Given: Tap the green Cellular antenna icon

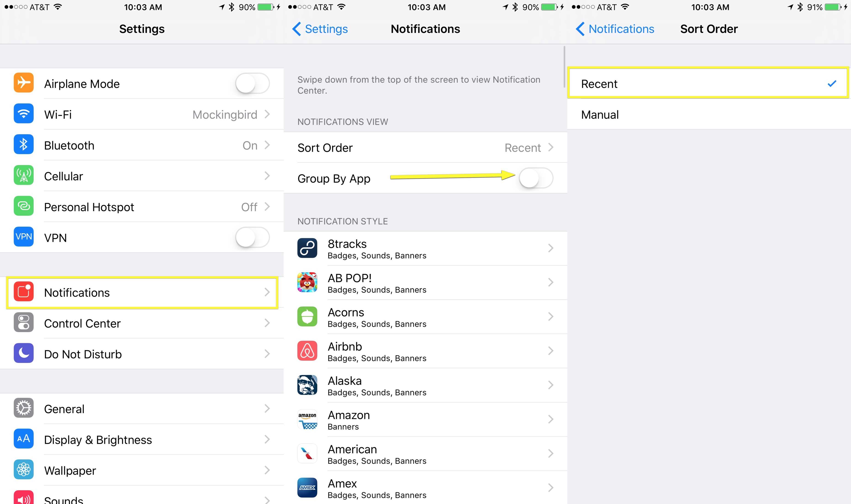Looking at the screenshot, I should [24, 175].
